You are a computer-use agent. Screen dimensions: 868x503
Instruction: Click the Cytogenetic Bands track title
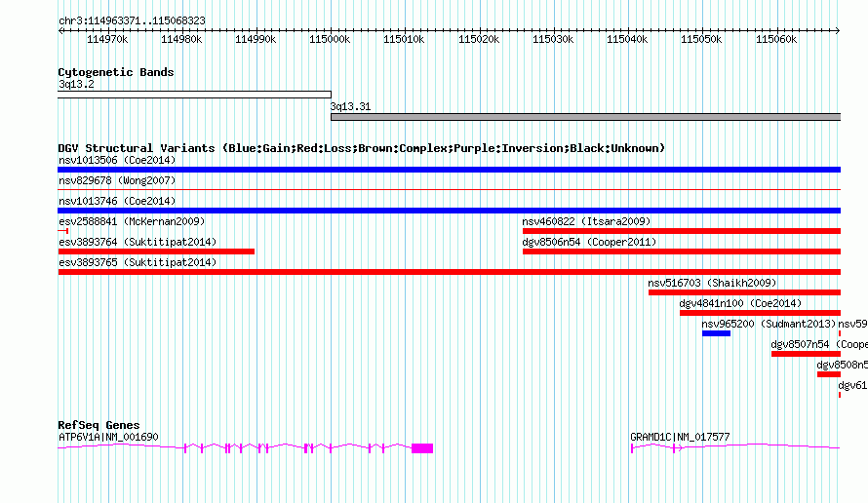116,72
